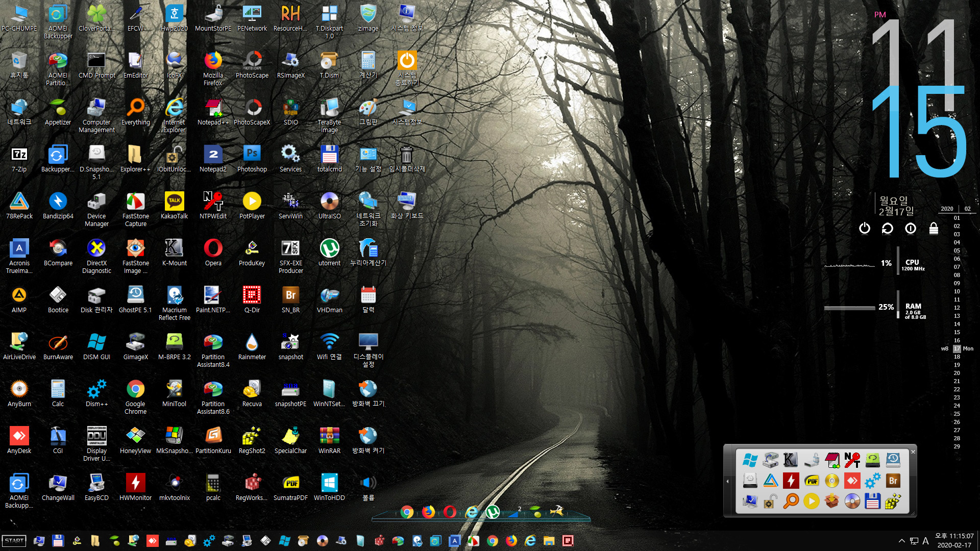Screen dimensions: 980x551
Task: Open the AOMEI Backupper desktop icon
Action: pos(58,21)
